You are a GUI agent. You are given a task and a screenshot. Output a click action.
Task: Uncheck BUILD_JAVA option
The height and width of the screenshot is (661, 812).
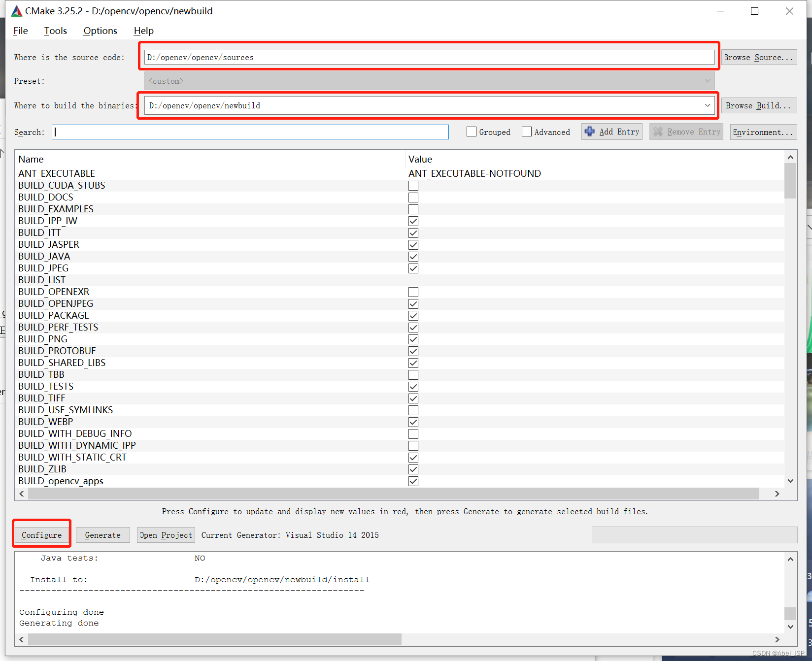(413, 257)
